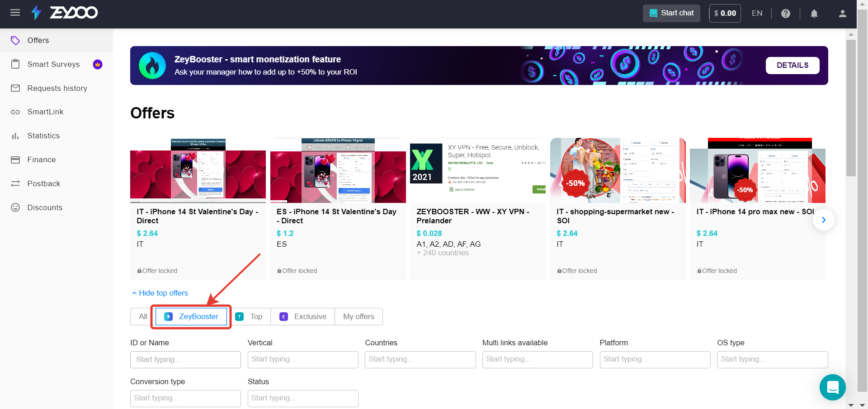
Task: Click IT - shopping-supermarket new - SOI title
Action: [x=615, y=216]
